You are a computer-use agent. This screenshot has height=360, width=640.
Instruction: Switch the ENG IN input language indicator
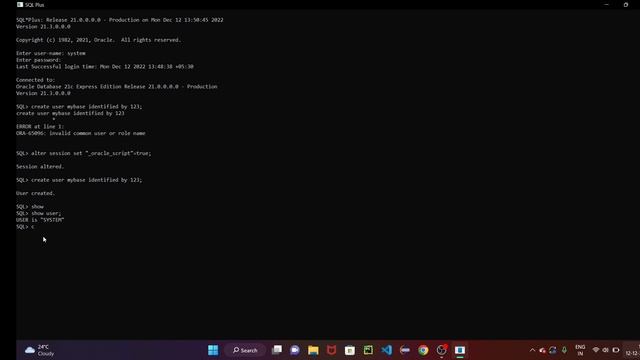[580, 350]
